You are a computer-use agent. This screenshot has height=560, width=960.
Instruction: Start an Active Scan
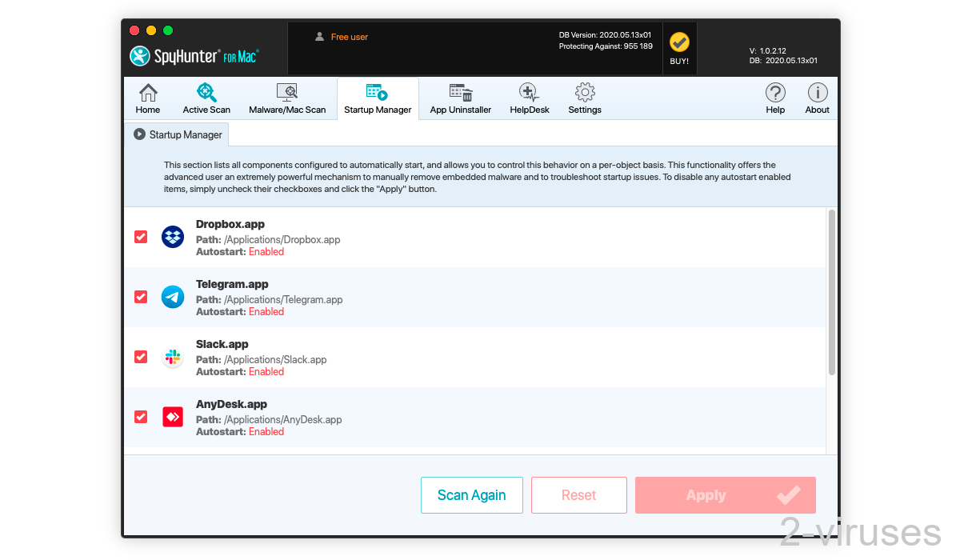click(206, 99)
